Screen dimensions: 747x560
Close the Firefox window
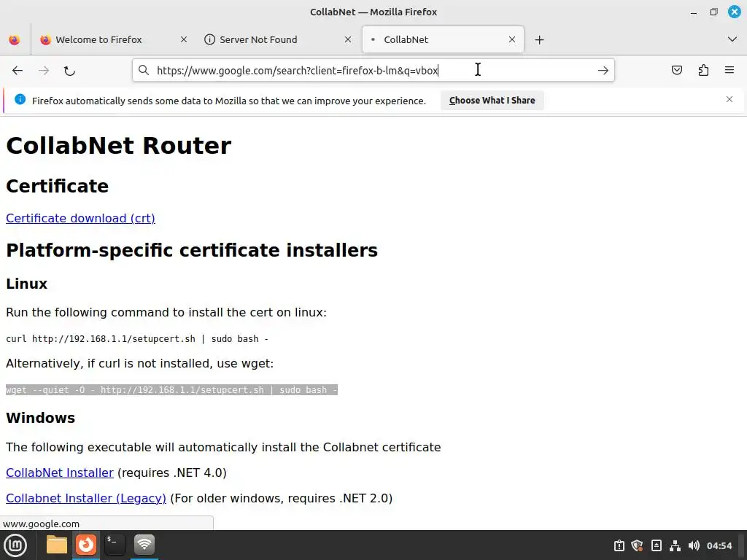[735, 12]
